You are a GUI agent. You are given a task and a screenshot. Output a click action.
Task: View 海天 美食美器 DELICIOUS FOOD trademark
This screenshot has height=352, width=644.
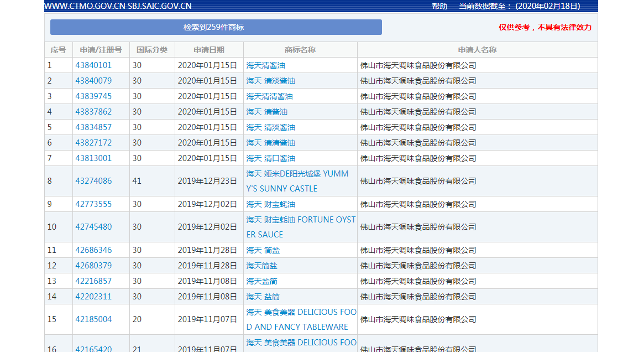point(301,319)
